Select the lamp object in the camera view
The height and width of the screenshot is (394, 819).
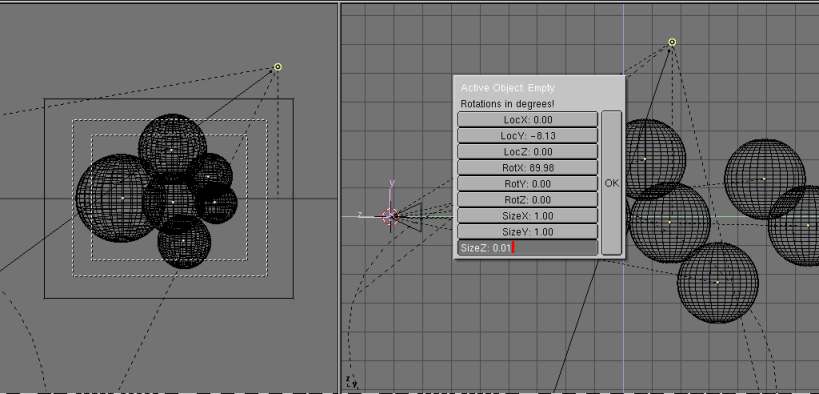(x=278, y=67)
